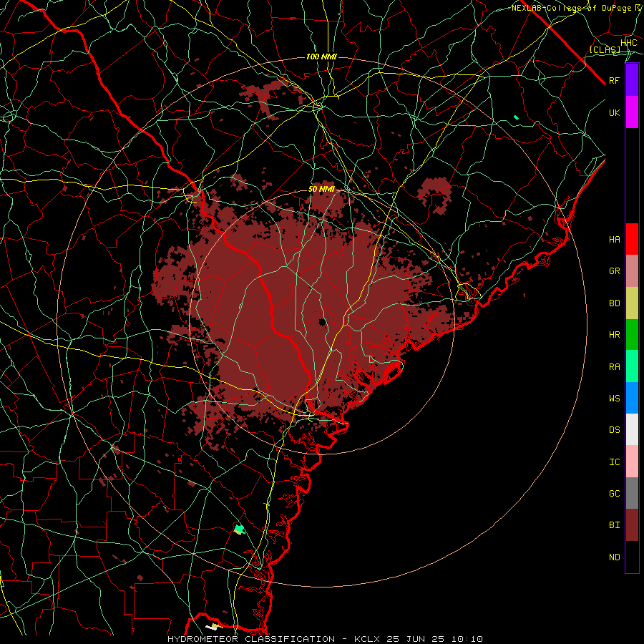644x644 pixels.
Task: Click the small black hole in the echo center
Action: (x=323, y=321)
